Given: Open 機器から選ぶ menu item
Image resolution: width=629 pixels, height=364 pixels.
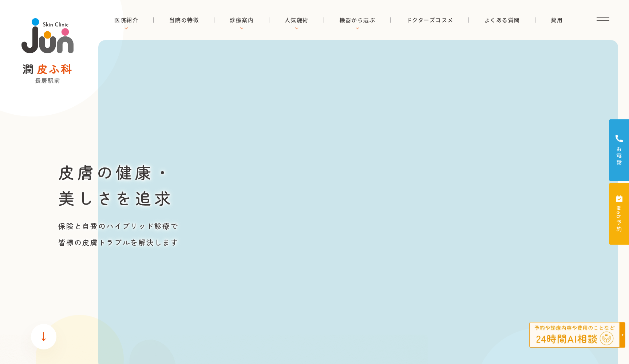Looking at the screenshot, I should tap(357, 20).
